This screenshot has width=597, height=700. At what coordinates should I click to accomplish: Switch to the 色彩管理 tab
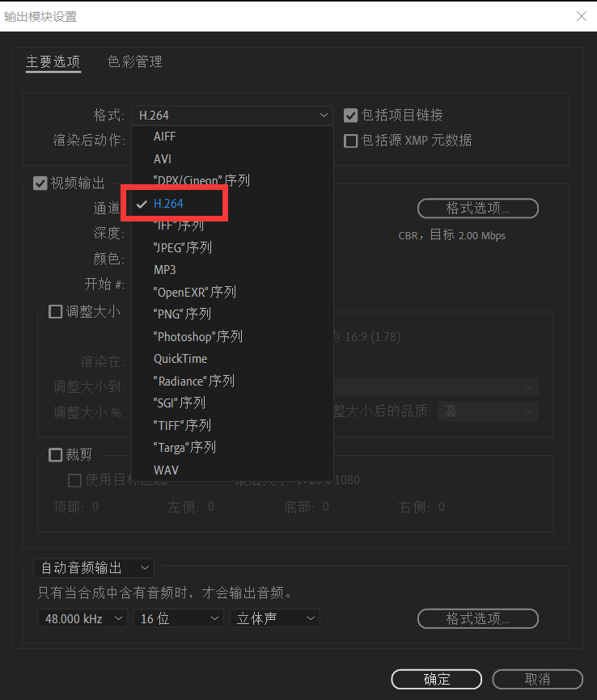(x=135, y=61)
